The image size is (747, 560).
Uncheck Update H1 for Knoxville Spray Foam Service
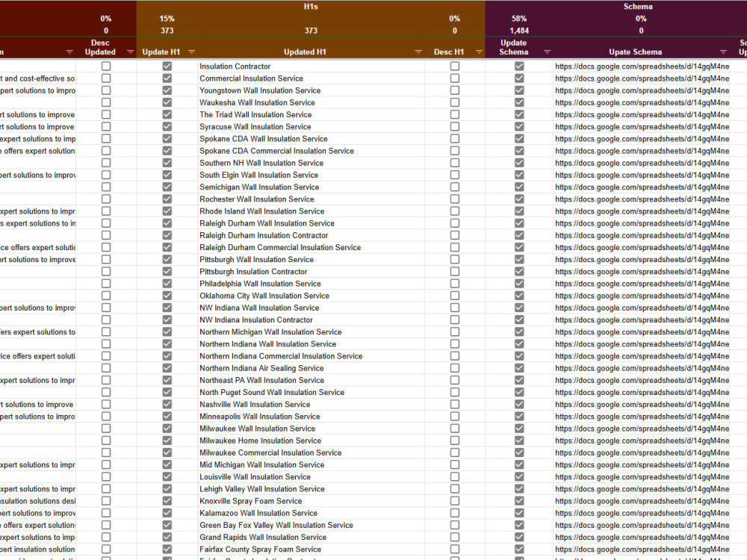(167, 501)
